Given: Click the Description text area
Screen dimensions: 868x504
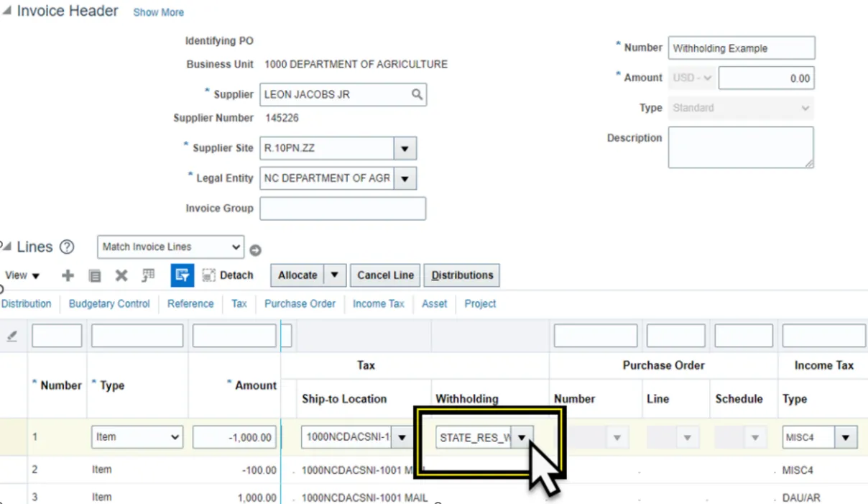Looking at the screenshot, I should point(741,147).
